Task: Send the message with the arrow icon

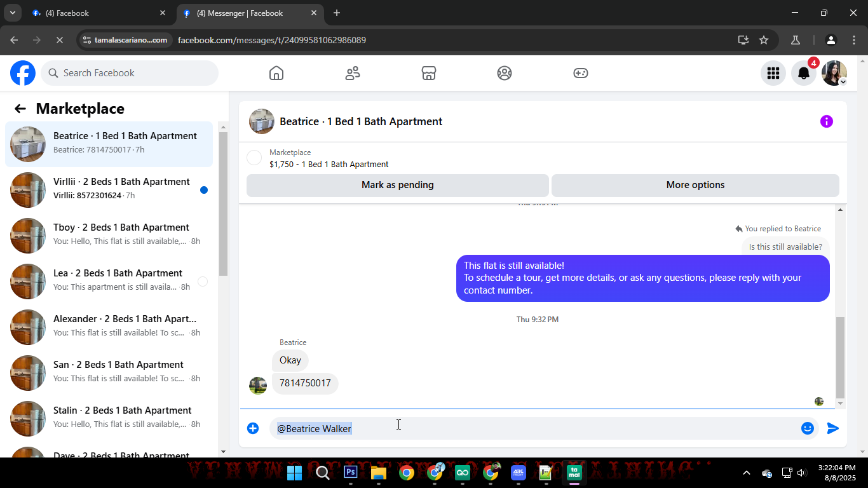Action: tap(833, 428)
